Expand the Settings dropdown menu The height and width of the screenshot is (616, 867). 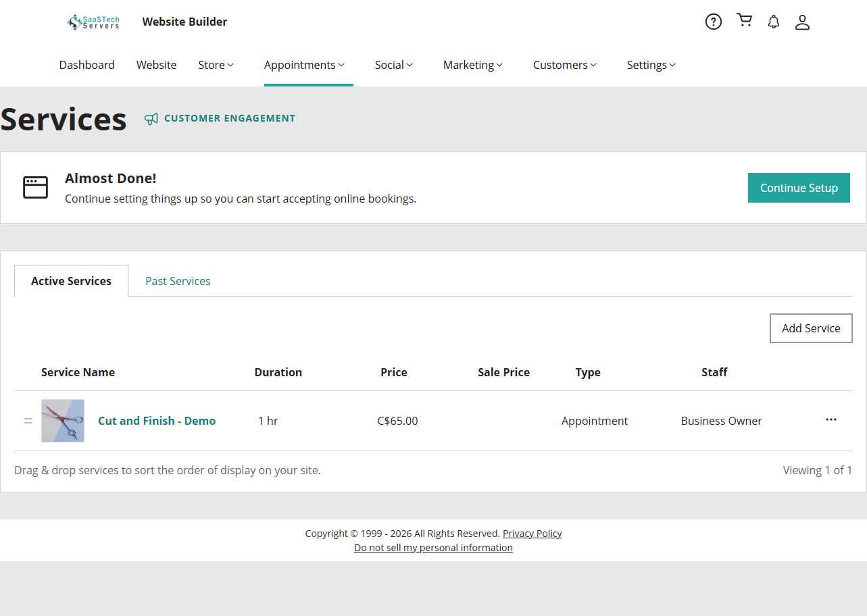651,65
